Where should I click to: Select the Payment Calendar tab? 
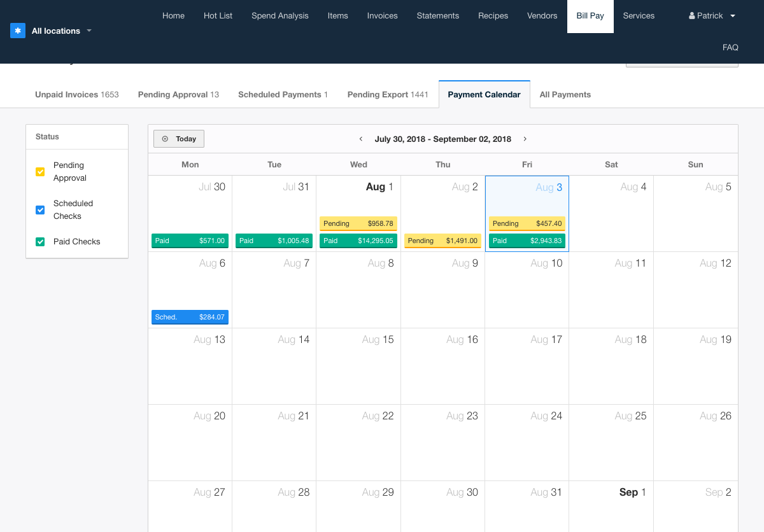(485, 95)
